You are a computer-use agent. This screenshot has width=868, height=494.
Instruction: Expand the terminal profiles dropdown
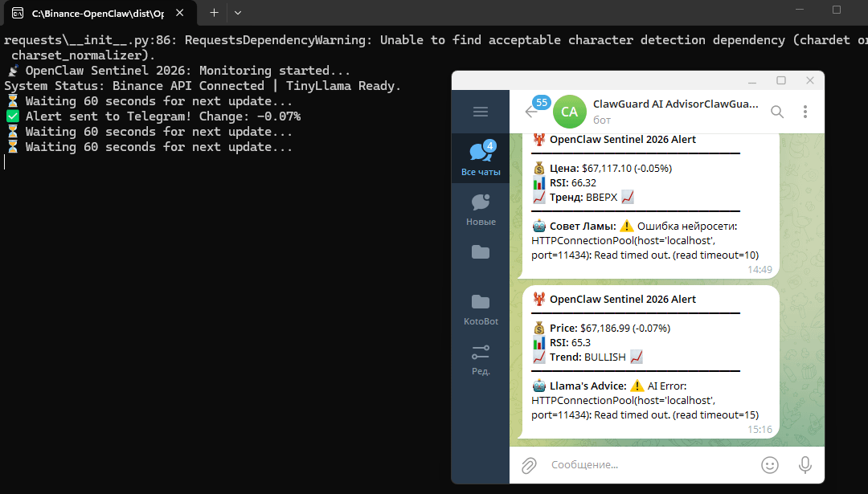click(237, 13)
